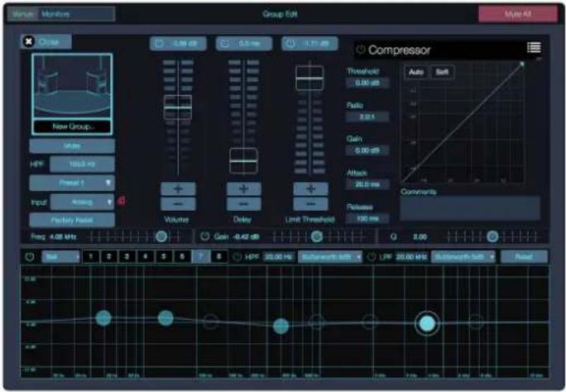Toggle the EQ HPF power icon
Image resolution: width=566 pixels, height=392 pixels.
tap(237, 256)
